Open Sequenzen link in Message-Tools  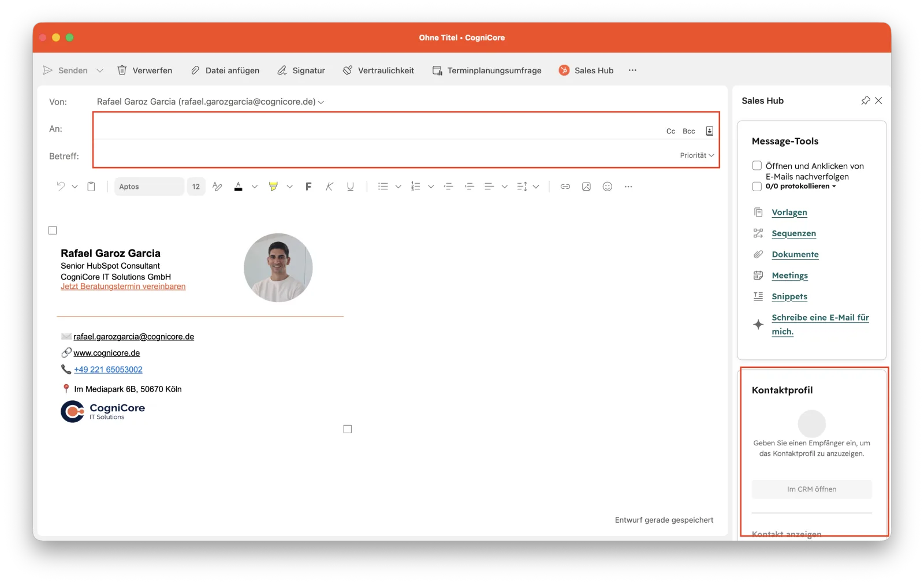tap(793, 233)
